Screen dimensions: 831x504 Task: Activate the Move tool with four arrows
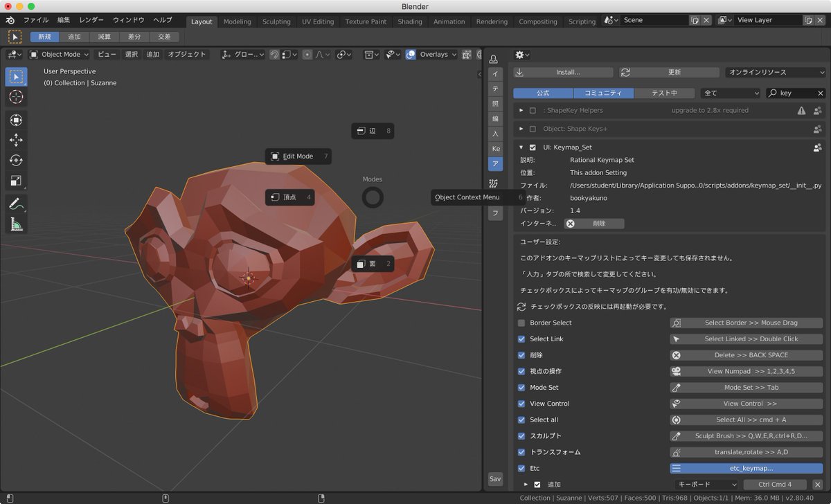point(16,140)
